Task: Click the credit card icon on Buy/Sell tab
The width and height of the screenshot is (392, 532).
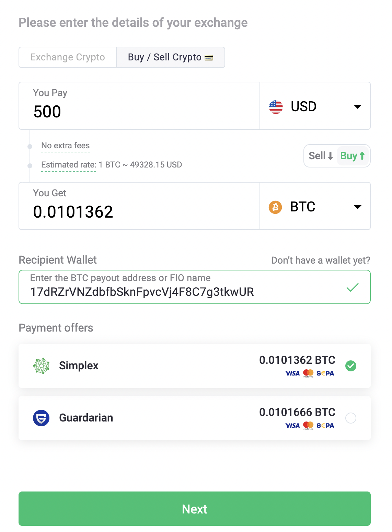Action: click(x=209, y=58)
